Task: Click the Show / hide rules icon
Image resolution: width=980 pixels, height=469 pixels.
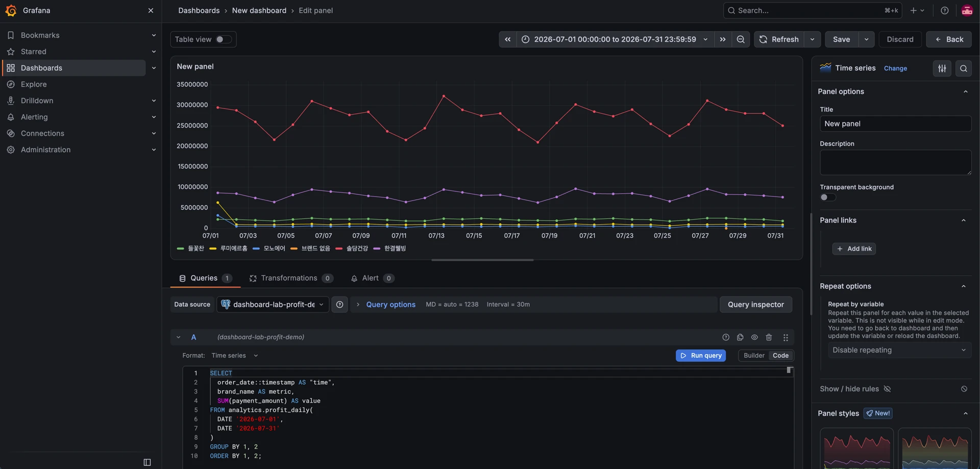Action: pos(887,389)
